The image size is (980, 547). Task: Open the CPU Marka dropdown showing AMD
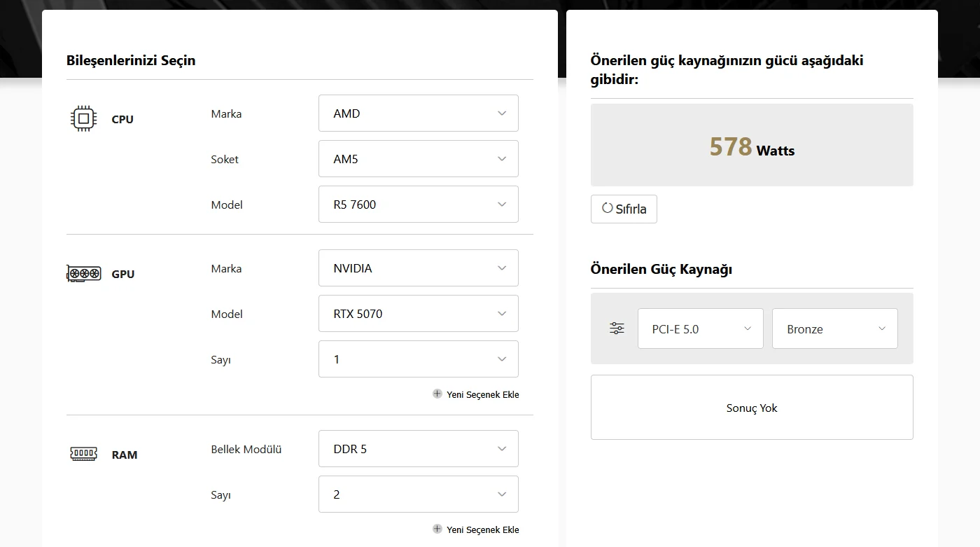coord(418,113)
